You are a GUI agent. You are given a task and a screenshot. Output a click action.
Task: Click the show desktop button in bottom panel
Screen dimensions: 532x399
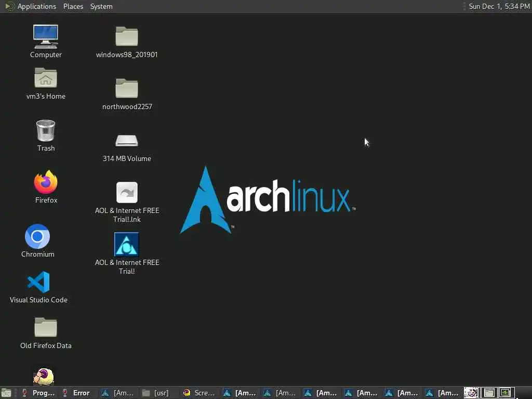click(x=6, y=393)
